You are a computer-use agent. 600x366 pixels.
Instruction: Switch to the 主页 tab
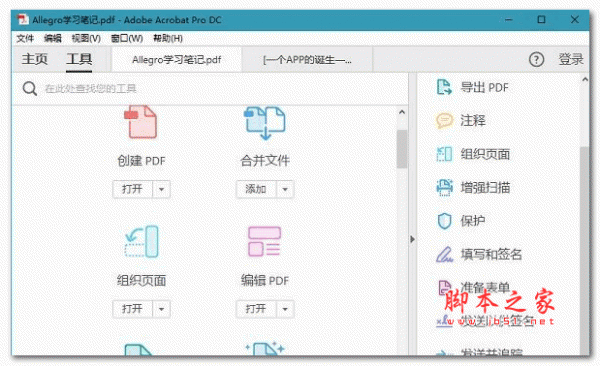34,59
